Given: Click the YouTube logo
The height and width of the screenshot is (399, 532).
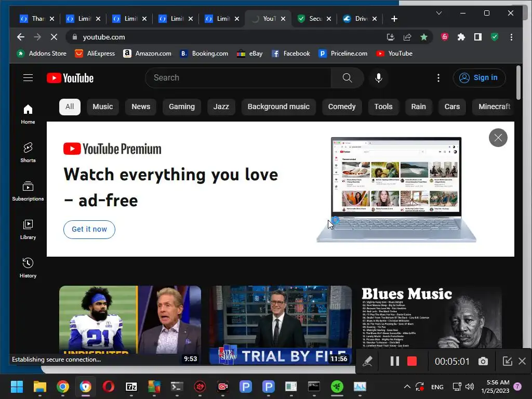Looking at the screenshot, I should point(70,78).
